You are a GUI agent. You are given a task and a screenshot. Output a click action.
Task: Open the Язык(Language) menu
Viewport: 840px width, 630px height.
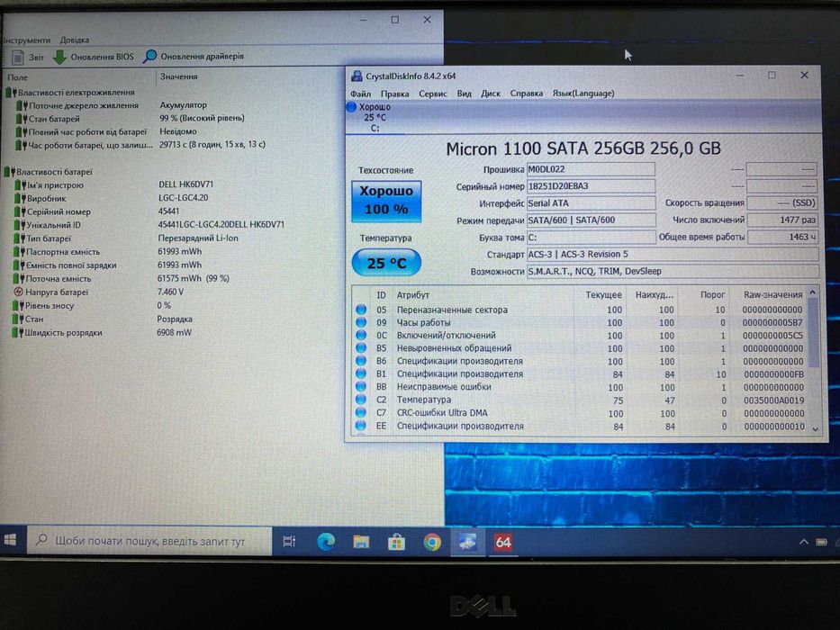[x=583, y=94]
